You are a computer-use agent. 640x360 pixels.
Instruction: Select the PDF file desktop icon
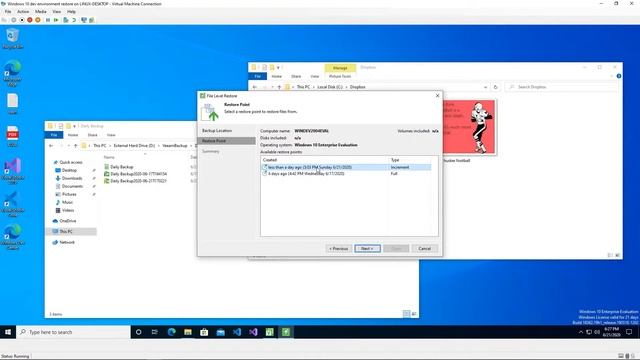[x=12, y=136]
